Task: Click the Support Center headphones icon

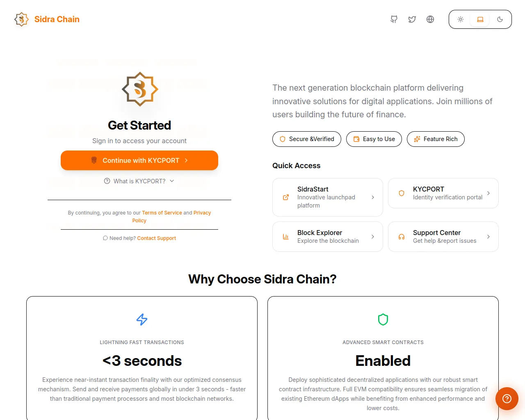Action: pyautogui.click(x=402, y=237)
